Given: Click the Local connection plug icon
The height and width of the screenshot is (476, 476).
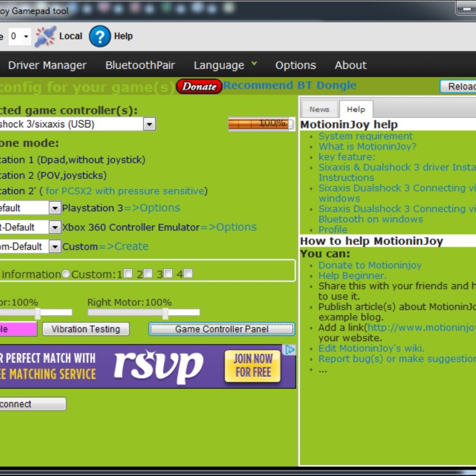Looking at the screenshot, I should [x=45, y=36].
